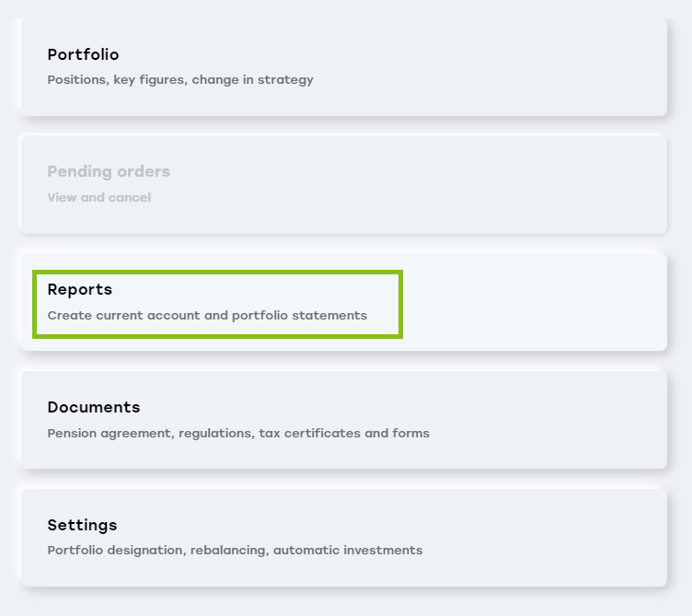Screen dimensions: 692x616
Task: Click empty right area of Pending orders card
Action: (x=552, y=184)
